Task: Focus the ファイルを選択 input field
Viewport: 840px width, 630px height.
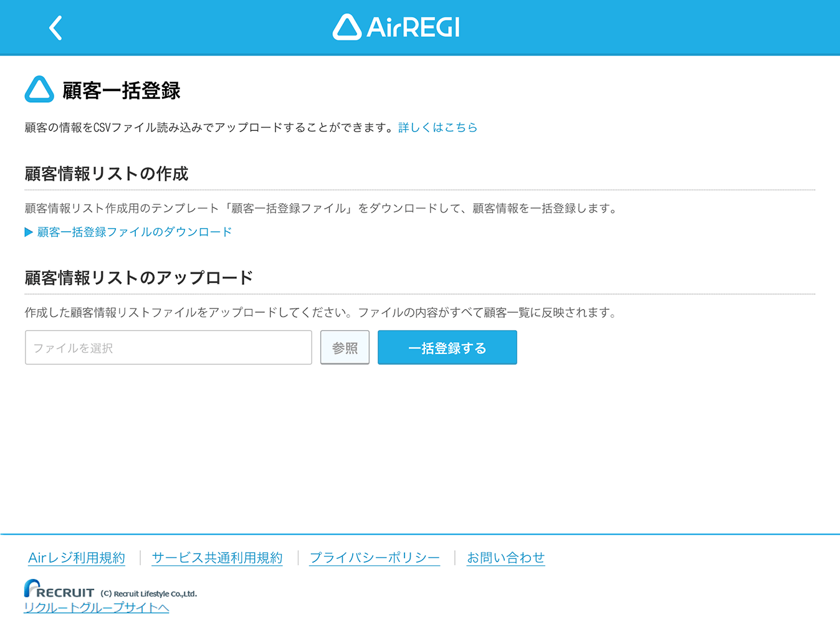Action: 168,348
